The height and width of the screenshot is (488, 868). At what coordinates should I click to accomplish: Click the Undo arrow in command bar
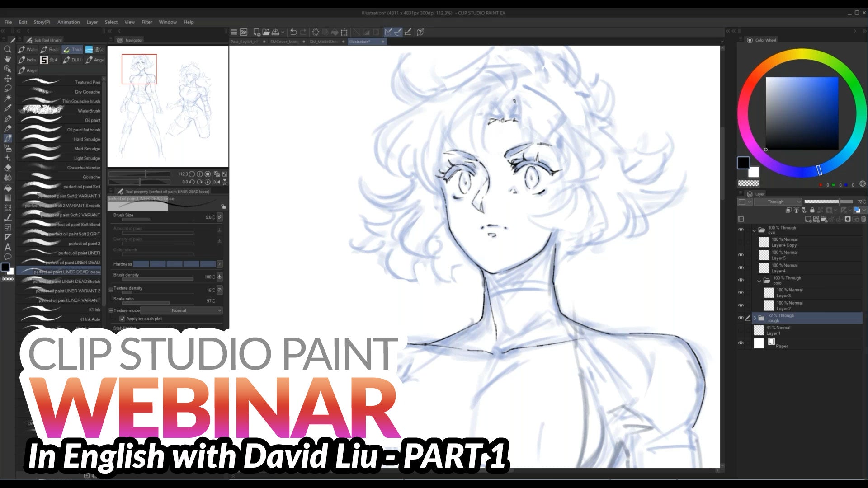click(293, 32)
